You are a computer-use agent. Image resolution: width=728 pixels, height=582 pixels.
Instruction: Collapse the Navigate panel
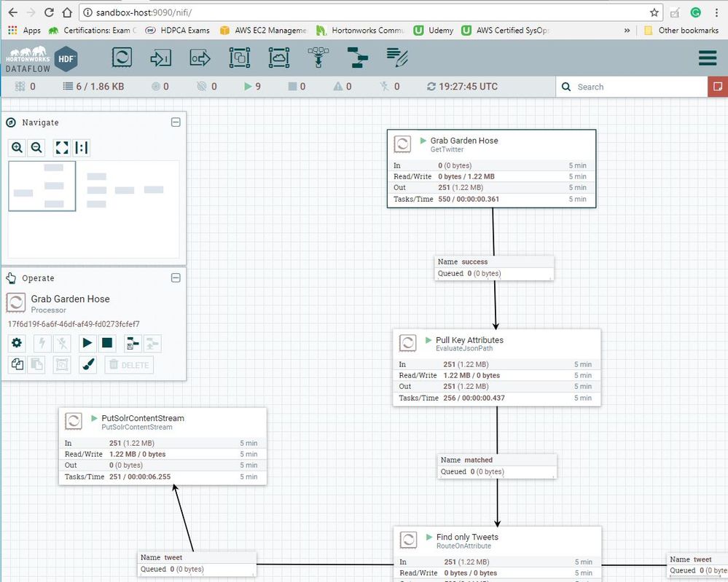176,122
